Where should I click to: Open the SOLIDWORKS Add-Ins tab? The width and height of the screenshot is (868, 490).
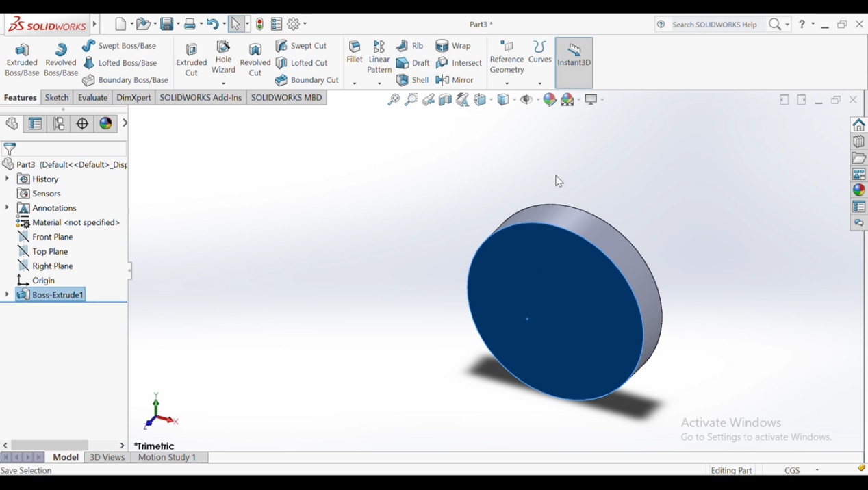(x=201, y=98)
